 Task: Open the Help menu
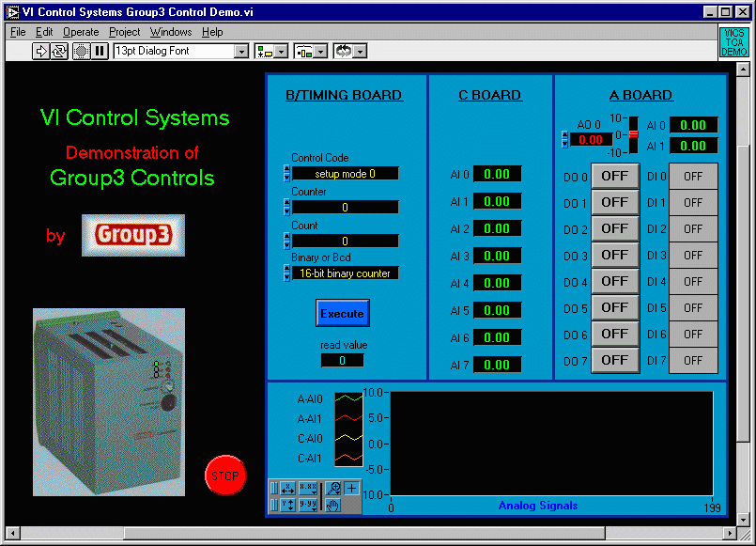coord(212,32)
